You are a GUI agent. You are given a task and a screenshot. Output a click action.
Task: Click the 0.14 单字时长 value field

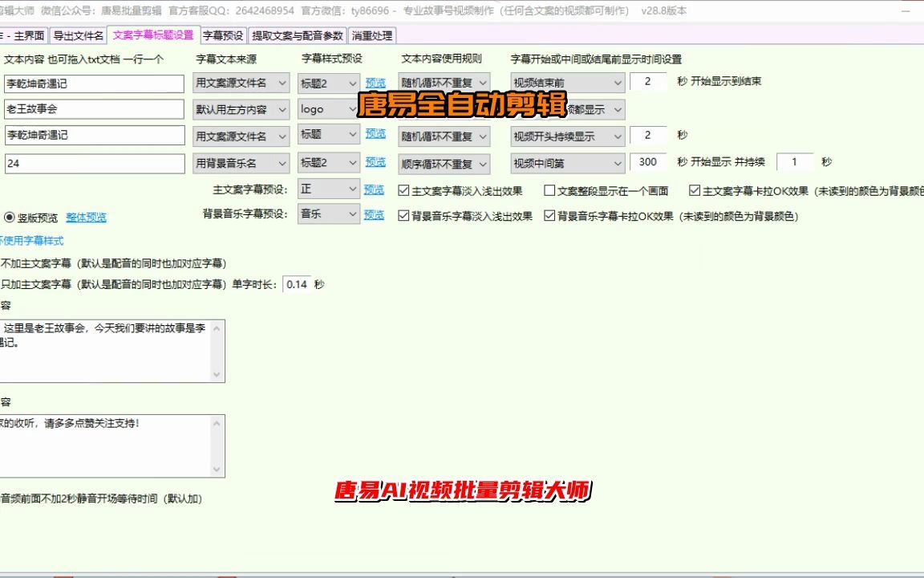(x=294, y=283)
